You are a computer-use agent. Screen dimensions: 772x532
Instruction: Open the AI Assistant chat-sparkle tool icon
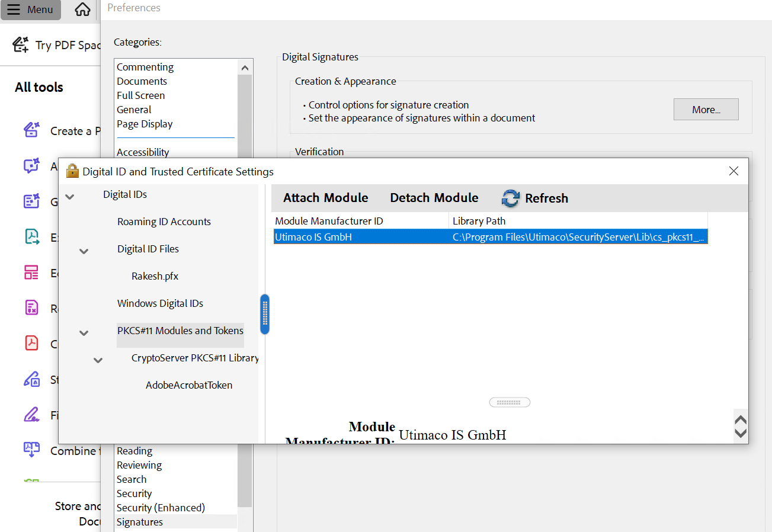pyautogui.click(x=31, y=166)
